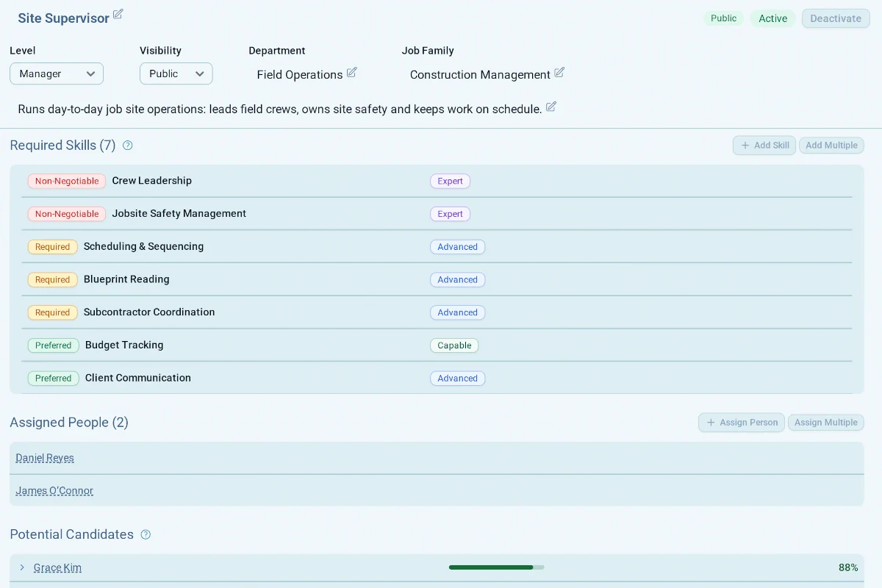The height and width of the screenshot is (588, 882).
Task: Expand Grace Kim candidate row
Action: [x=22, y=567]
